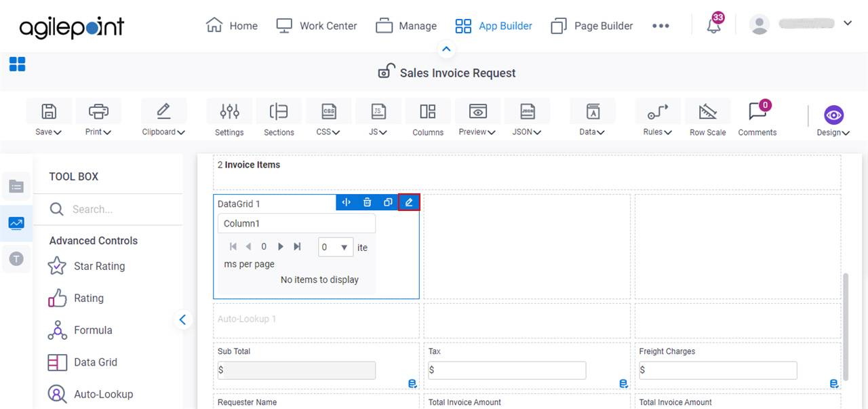Go to previous page in DataGrid

(248, 247)
